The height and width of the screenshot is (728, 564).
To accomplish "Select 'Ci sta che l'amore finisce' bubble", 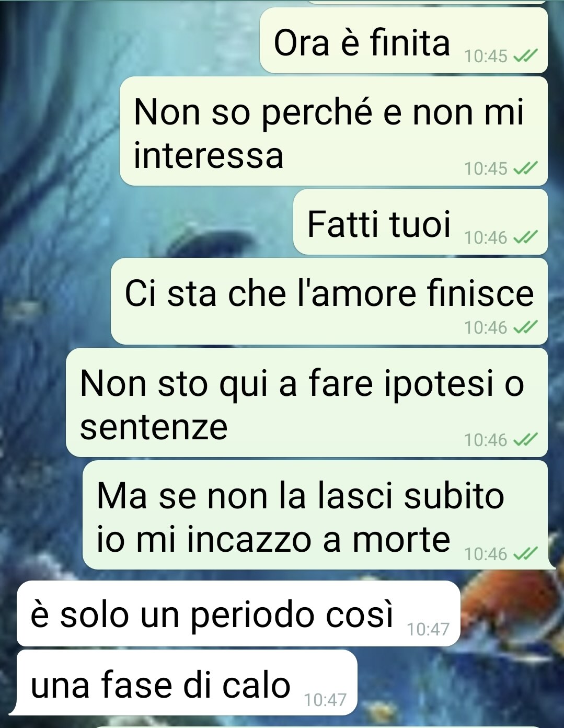I will 329,301.
